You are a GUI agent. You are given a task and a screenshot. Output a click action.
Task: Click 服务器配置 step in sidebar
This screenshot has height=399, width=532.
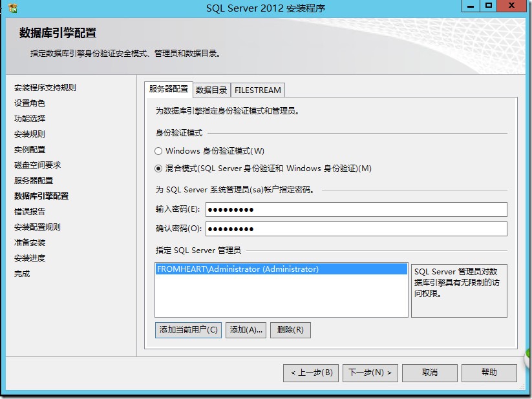[34, 181]
